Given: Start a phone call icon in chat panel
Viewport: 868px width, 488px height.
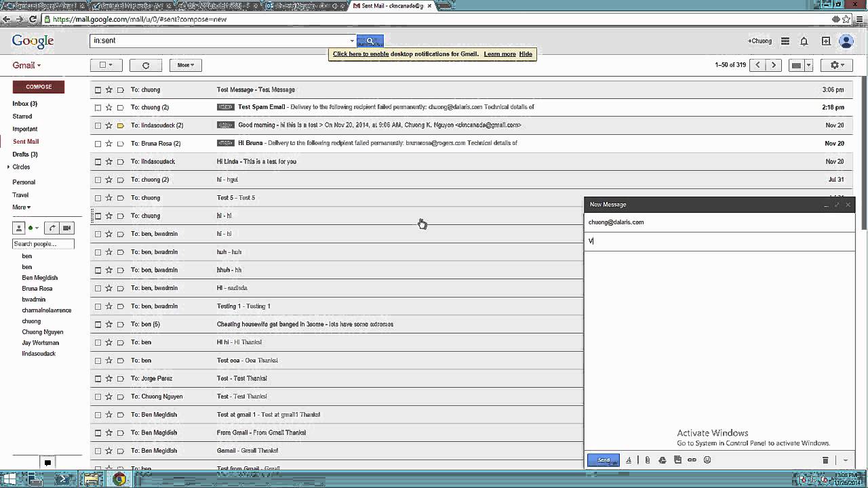Looking at the screenshot, I should pyautogui.click(x=52, y=228).
